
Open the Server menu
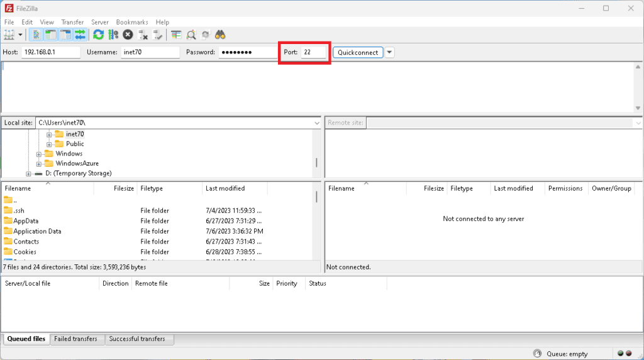(x=100, y=22)
